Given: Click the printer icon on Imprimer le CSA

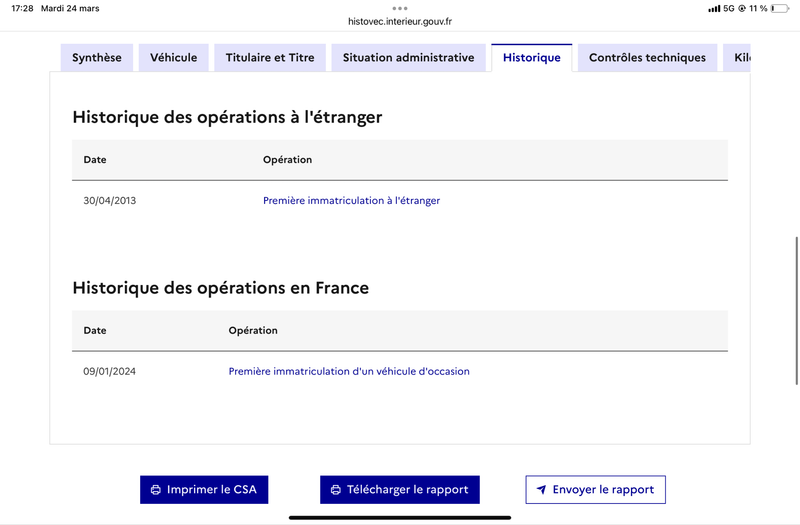Looking at the screenshot, I should point(156,490).
